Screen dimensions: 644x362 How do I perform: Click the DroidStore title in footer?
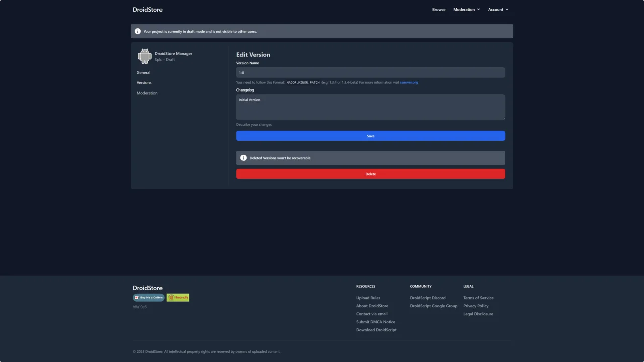pyautogui.click(x=147, y=288)
